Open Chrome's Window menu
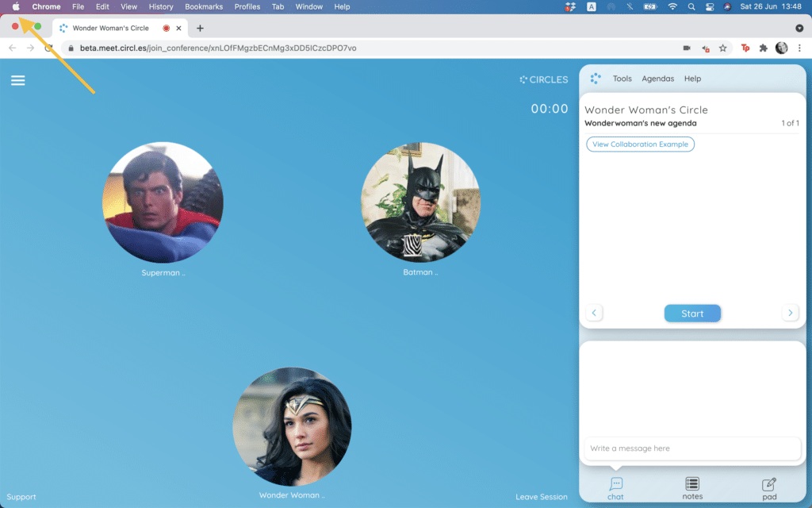The image size is (812, 508). click(308, 6)
